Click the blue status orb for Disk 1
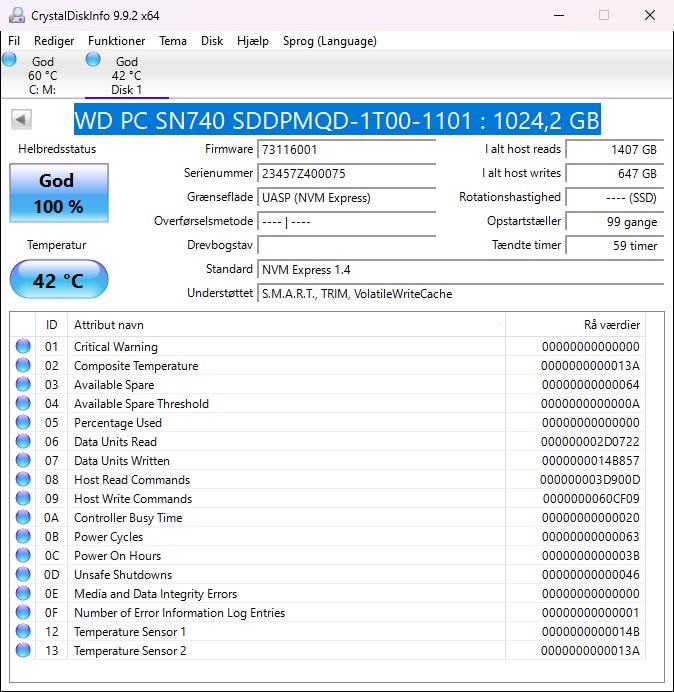This screenshot has width=674, height=692. [x=93, y=59]
